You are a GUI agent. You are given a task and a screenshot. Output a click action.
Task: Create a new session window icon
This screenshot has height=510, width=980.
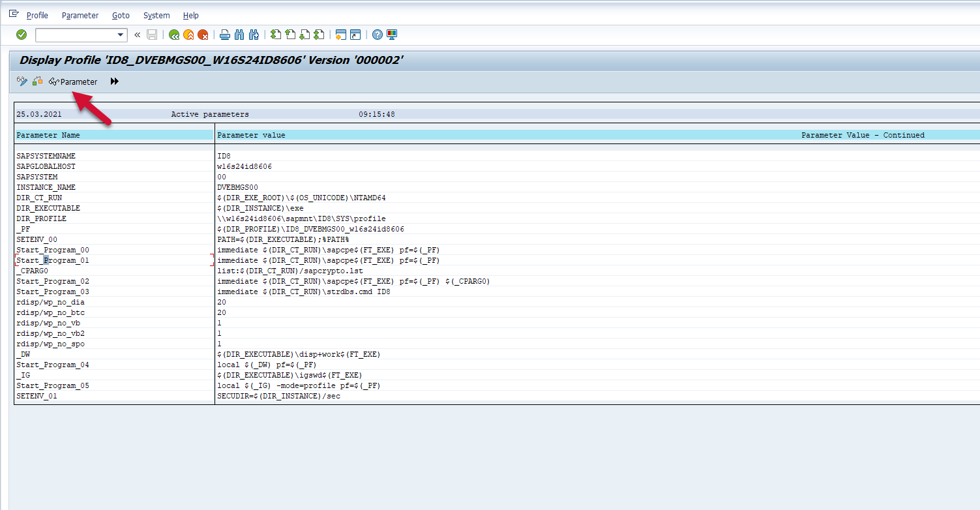tap(340, 35)
